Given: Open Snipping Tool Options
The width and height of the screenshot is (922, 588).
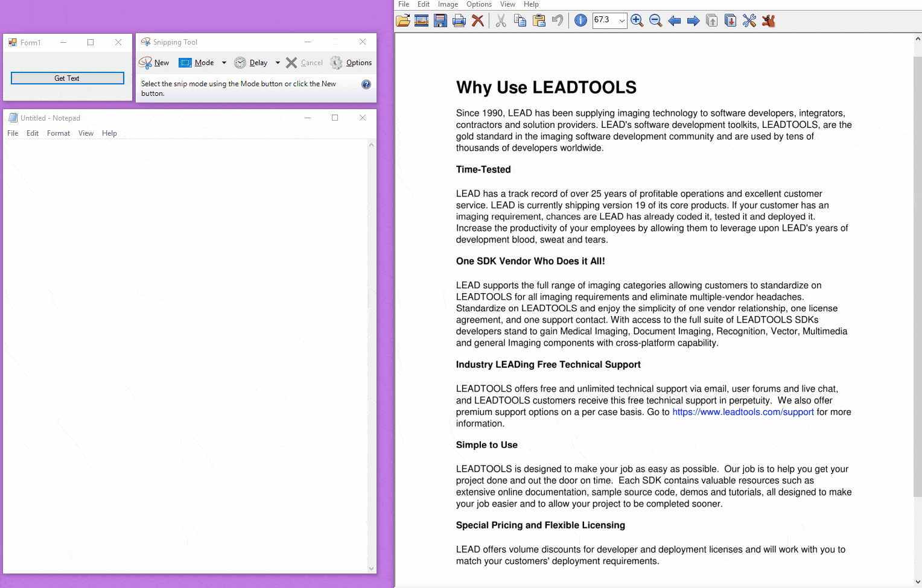Looking at the screenshot, I should [351, 63].
